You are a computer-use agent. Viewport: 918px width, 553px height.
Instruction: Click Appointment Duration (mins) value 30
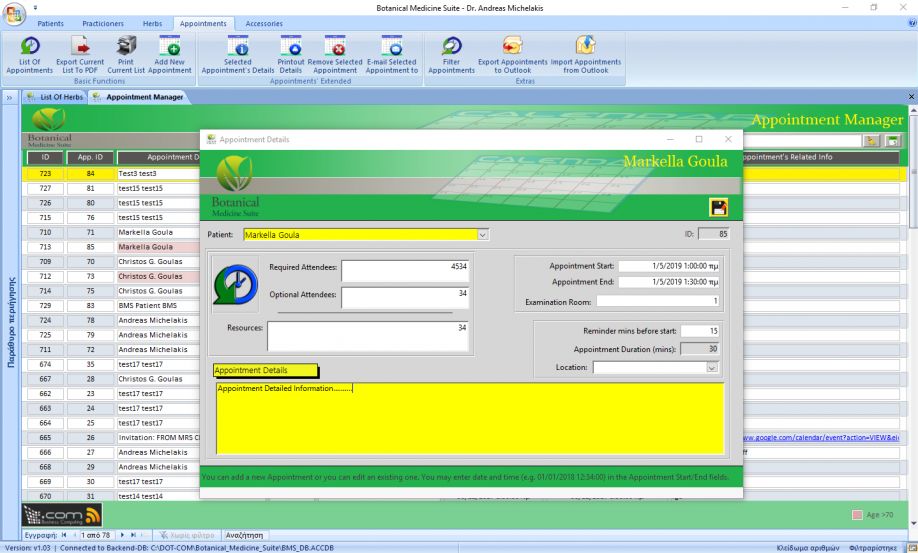pyautogui.click(x=700, y=349)
